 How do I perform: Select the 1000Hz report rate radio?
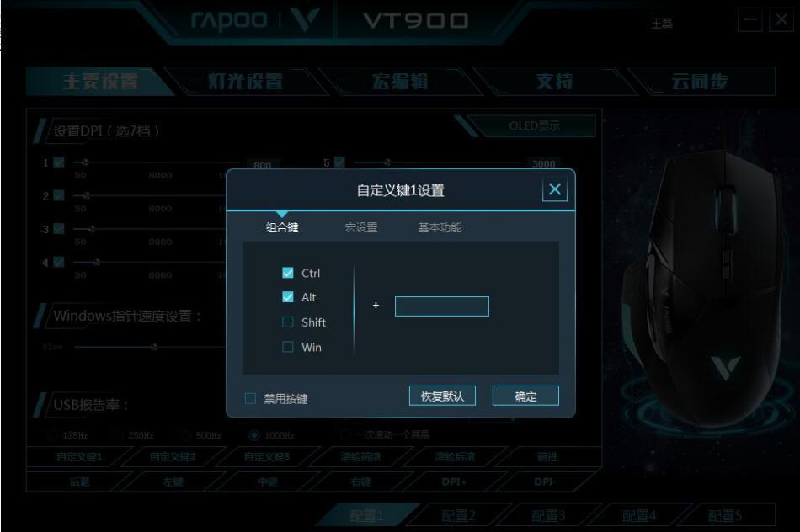[x=254, y=435]
